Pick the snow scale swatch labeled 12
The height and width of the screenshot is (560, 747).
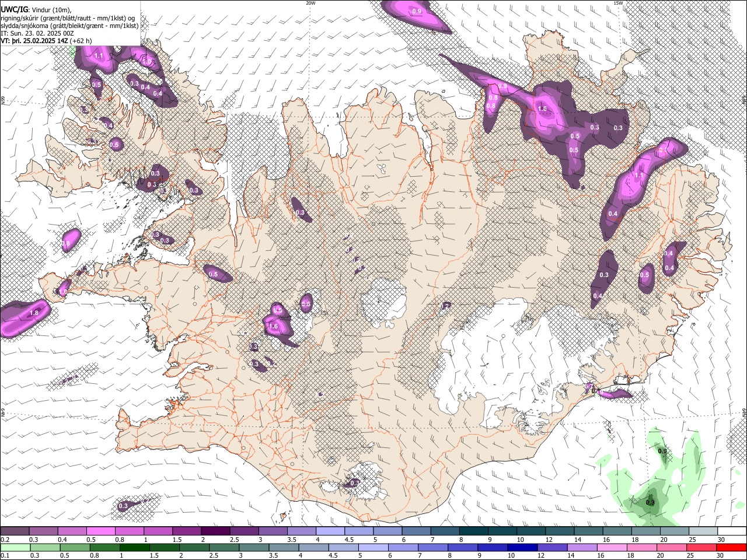pyautogui.click(x=559, y=531)
